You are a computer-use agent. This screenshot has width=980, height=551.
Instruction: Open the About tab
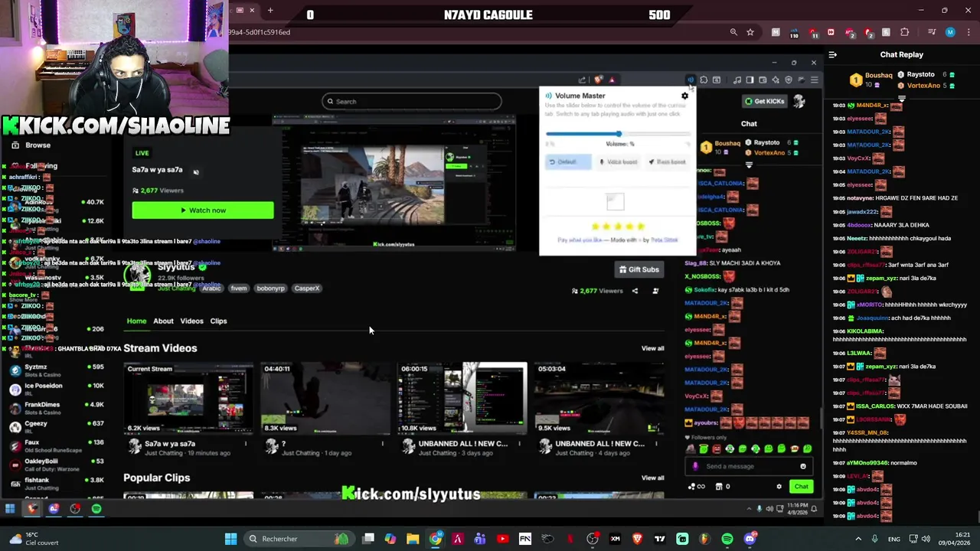(x=163, y=321)
